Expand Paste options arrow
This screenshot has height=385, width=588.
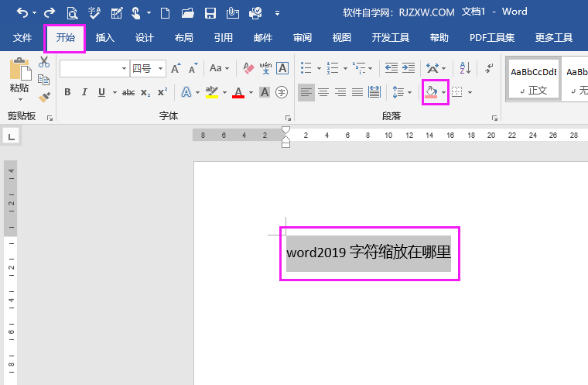coord(20,99)
